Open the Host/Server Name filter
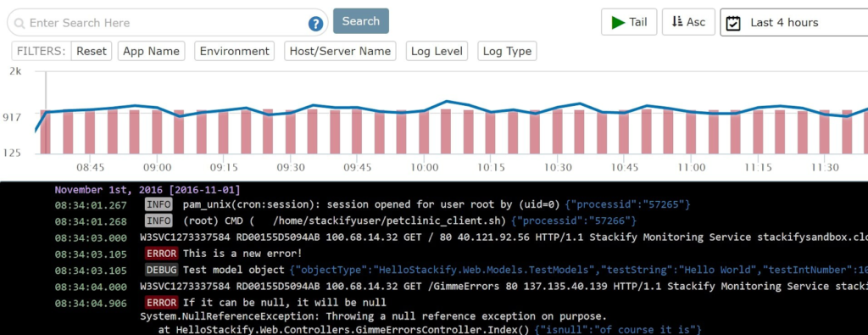 click(340, 51)
